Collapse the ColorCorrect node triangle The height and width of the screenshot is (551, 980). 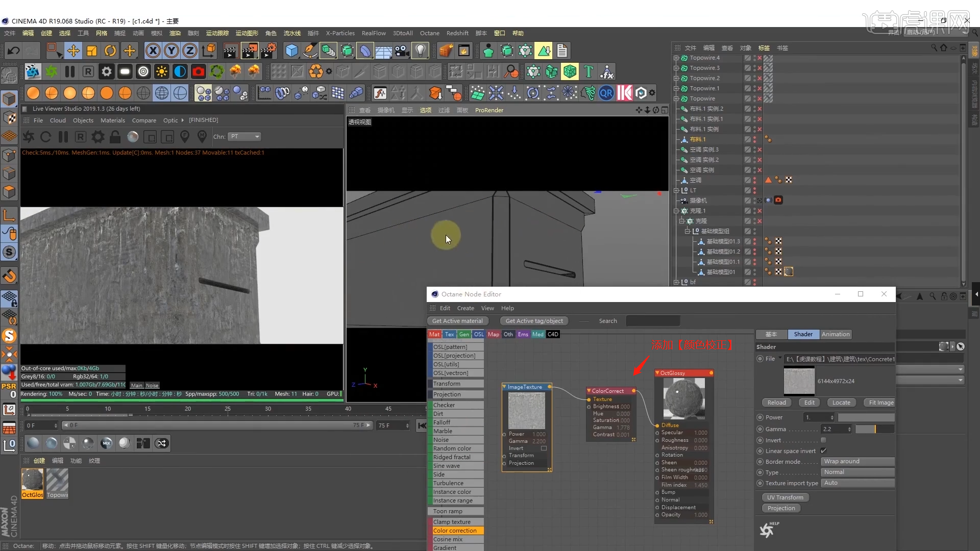[589, 391]
